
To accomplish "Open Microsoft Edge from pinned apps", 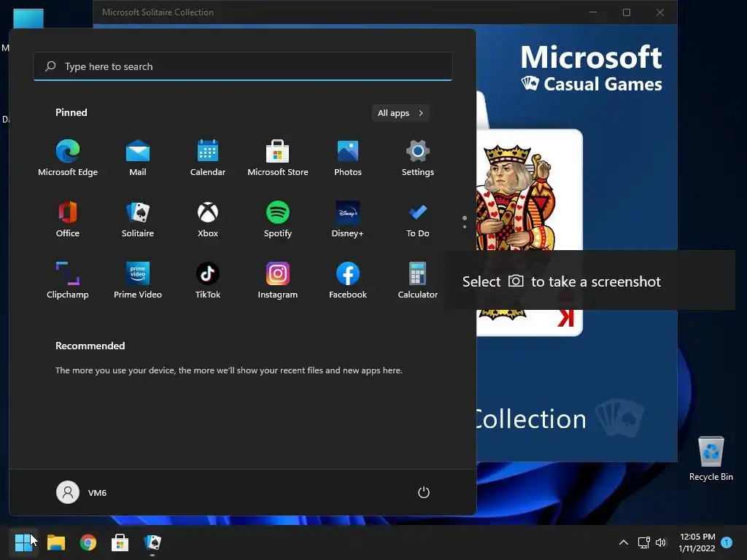I will click(68, 157).
